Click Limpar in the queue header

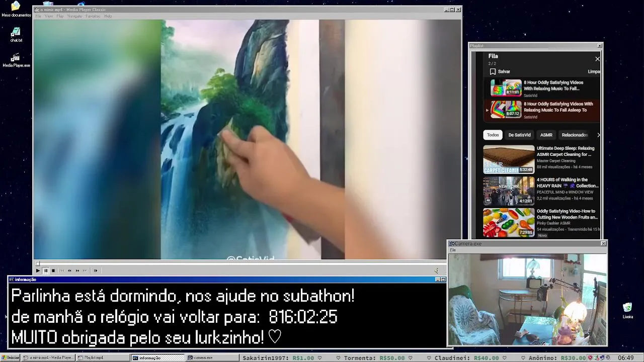(594, 71)
